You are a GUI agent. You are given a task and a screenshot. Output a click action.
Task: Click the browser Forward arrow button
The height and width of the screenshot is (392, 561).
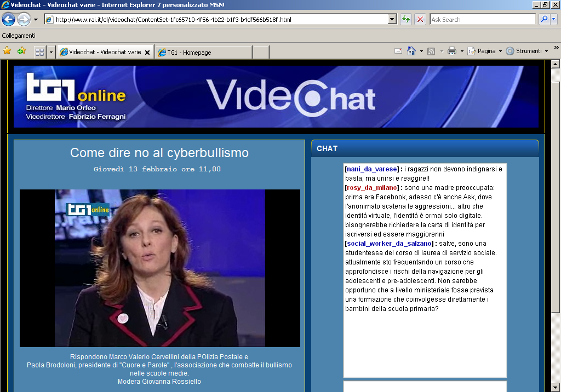click(x=24, y=19)
